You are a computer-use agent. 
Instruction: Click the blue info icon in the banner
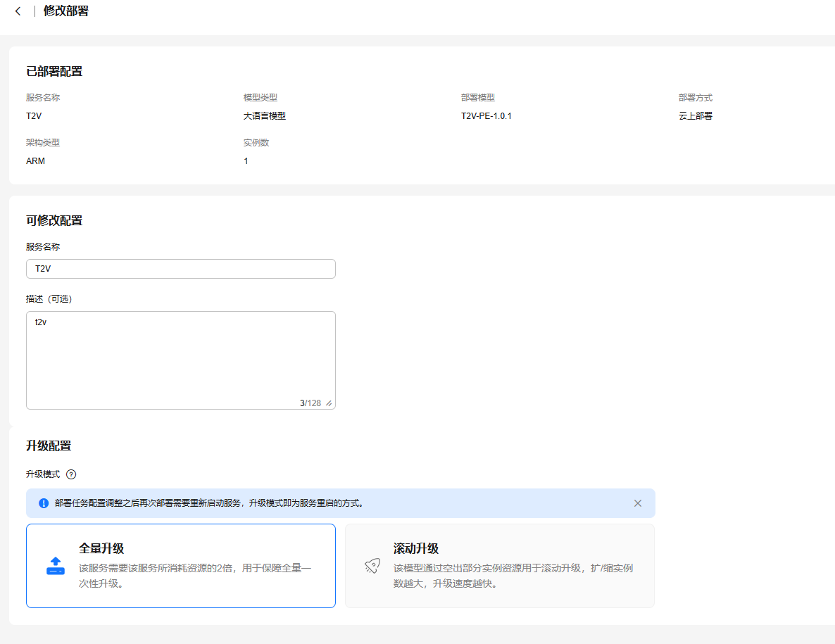(44, 503)
